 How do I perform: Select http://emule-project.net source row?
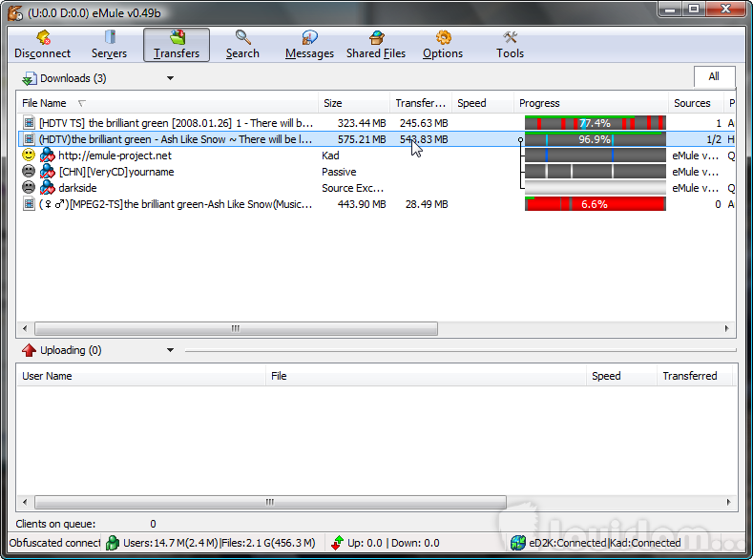pyautogui.click(x=376, y=156)
